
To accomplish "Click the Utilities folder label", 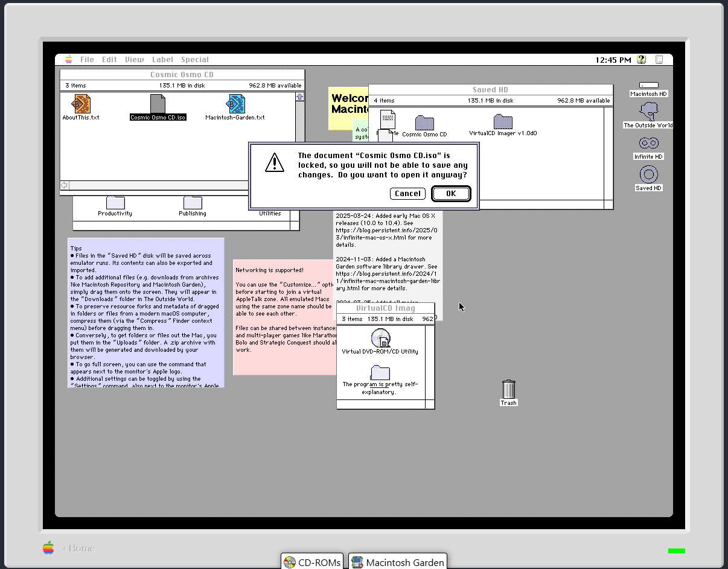I will pyautogui.click(x=270, y=213).
